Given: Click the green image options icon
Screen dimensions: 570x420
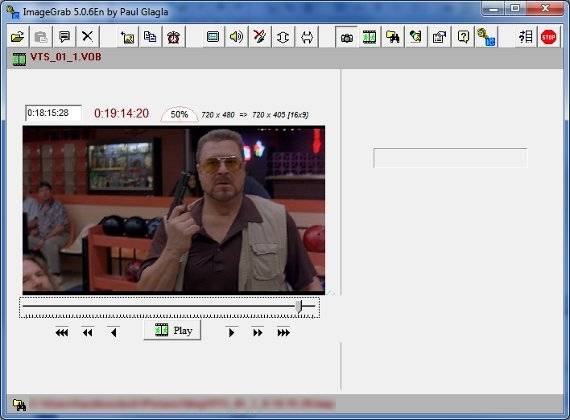Looking at the screenshot, I should (416, 37).
